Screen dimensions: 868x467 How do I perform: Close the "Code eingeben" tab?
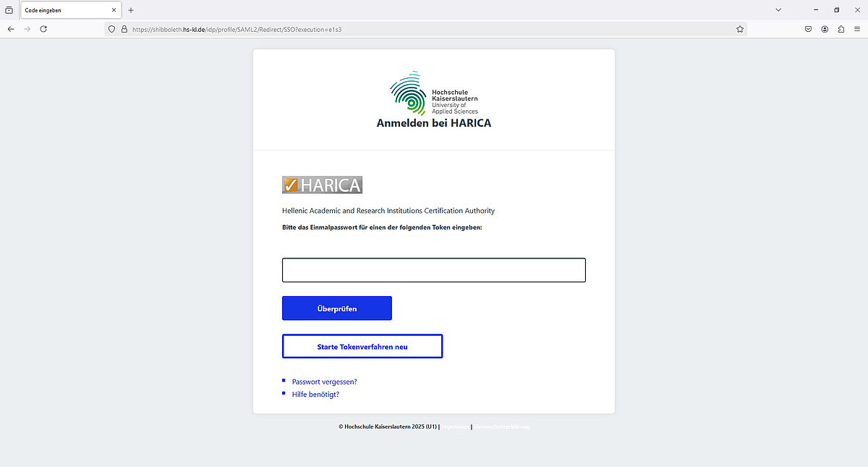point(114,10)
